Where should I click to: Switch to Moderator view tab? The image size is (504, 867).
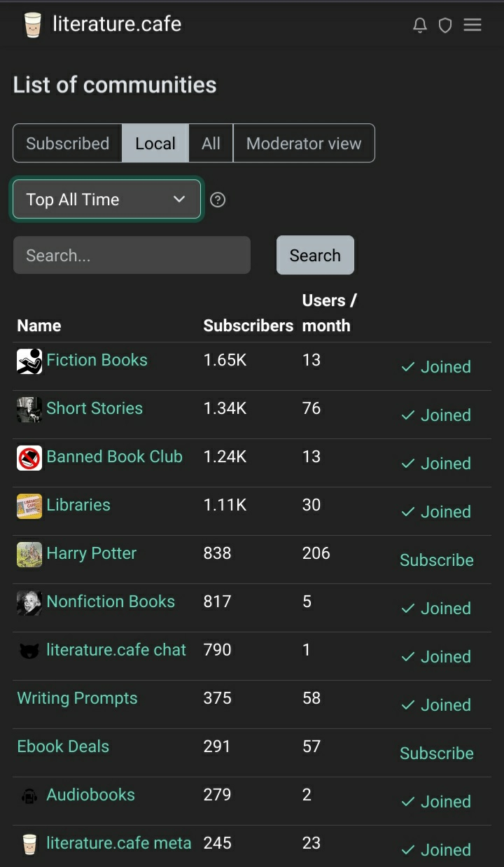coord(304,144)
